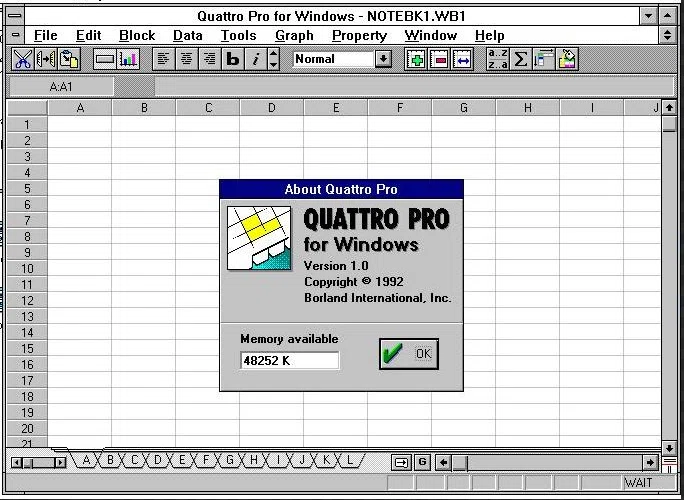
Task: Center align text toolbar icon
Action: [x=187, y=59]
